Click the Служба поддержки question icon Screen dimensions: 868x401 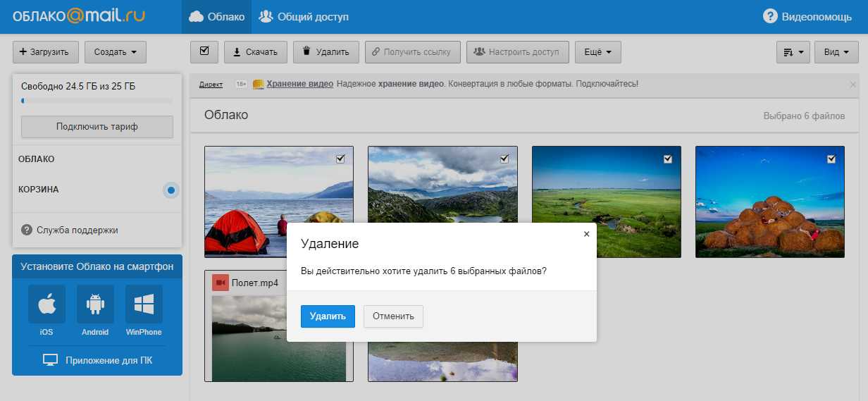tap(27, 230)
